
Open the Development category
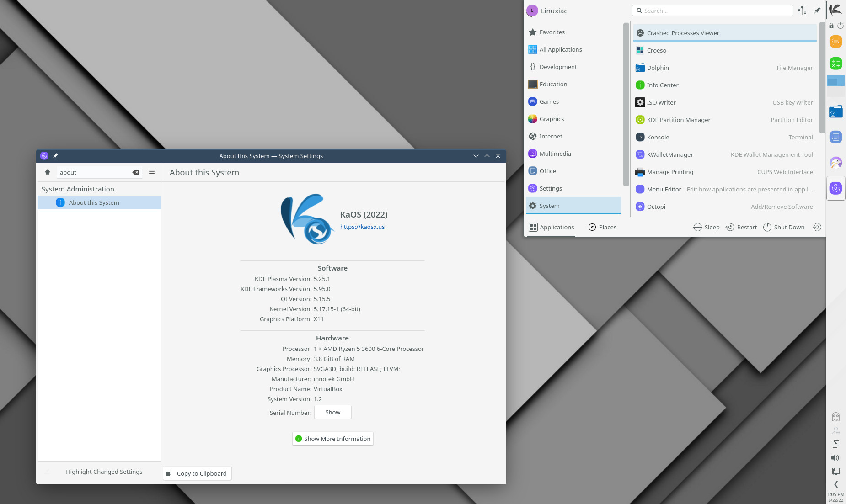pos(573,67)
